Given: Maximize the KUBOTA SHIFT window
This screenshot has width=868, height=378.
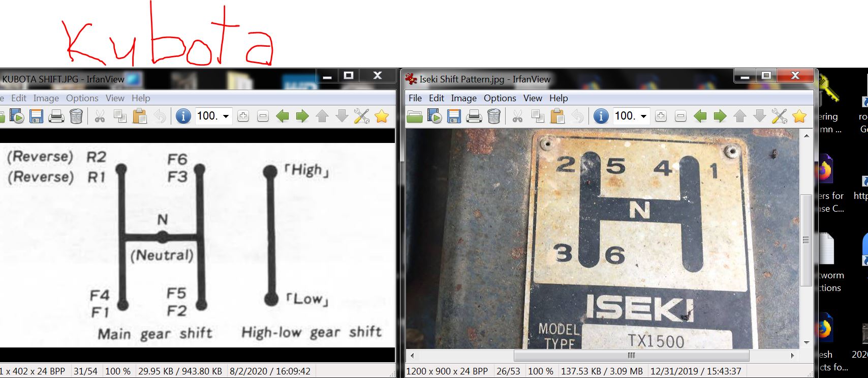Looking at the screenshot, I should point(349,76).
